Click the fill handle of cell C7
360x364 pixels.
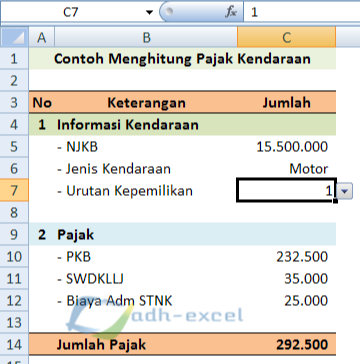pos(335,201)
